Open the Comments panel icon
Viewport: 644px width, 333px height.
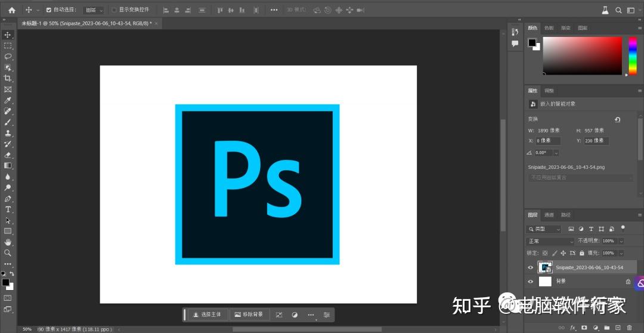tap(515, 43)
